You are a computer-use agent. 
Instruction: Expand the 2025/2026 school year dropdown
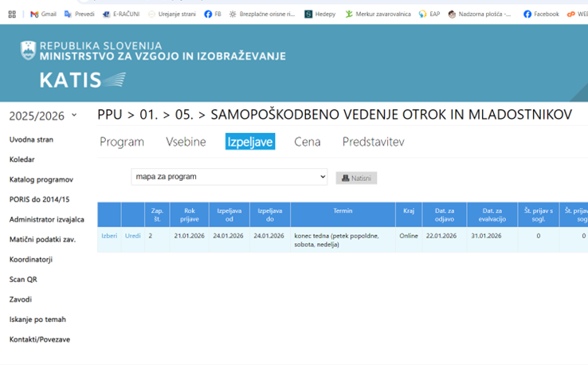43,116
